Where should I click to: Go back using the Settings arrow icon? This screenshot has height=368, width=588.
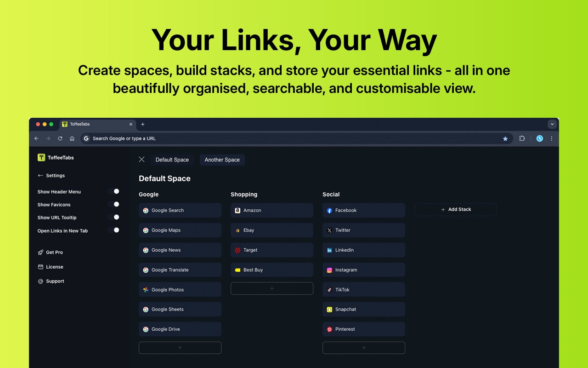(x=40, y=175)
